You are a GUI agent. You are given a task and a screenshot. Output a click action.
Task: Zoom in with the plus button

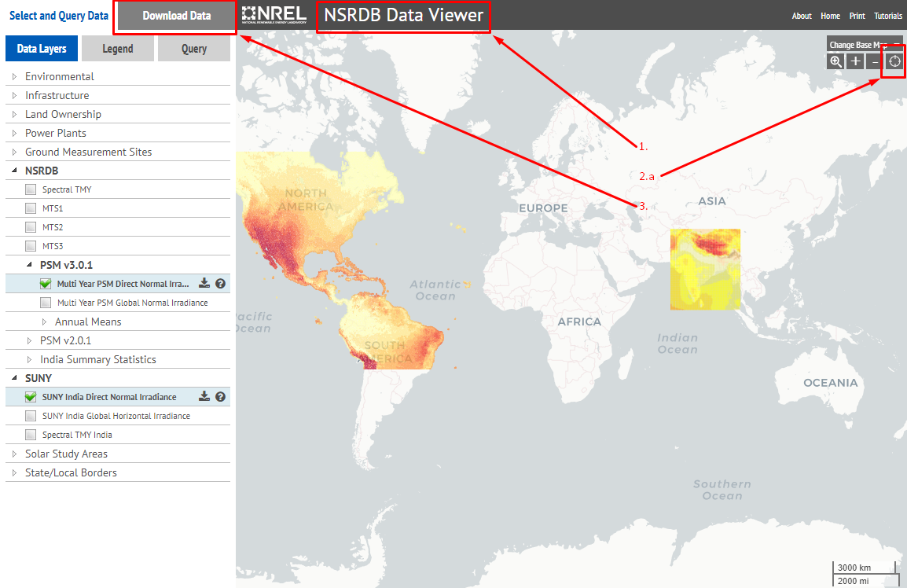pyautogui.click(x=855, y=61)
